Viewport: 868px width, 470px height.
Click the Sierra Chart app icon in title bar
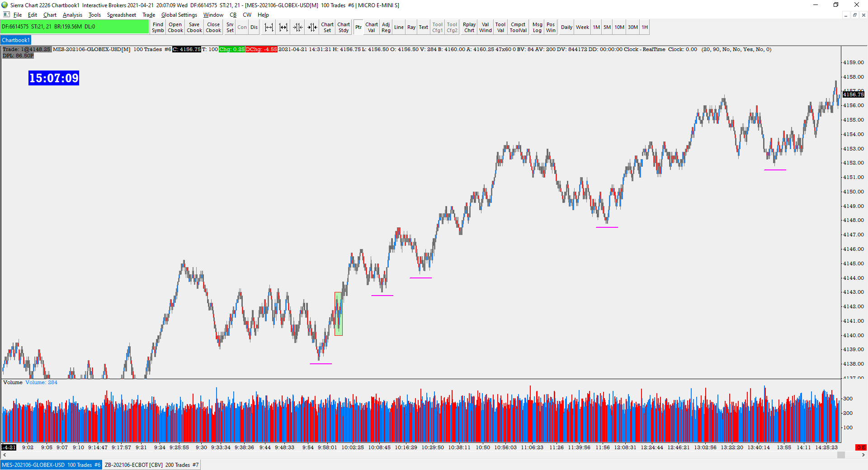(5, 5)
